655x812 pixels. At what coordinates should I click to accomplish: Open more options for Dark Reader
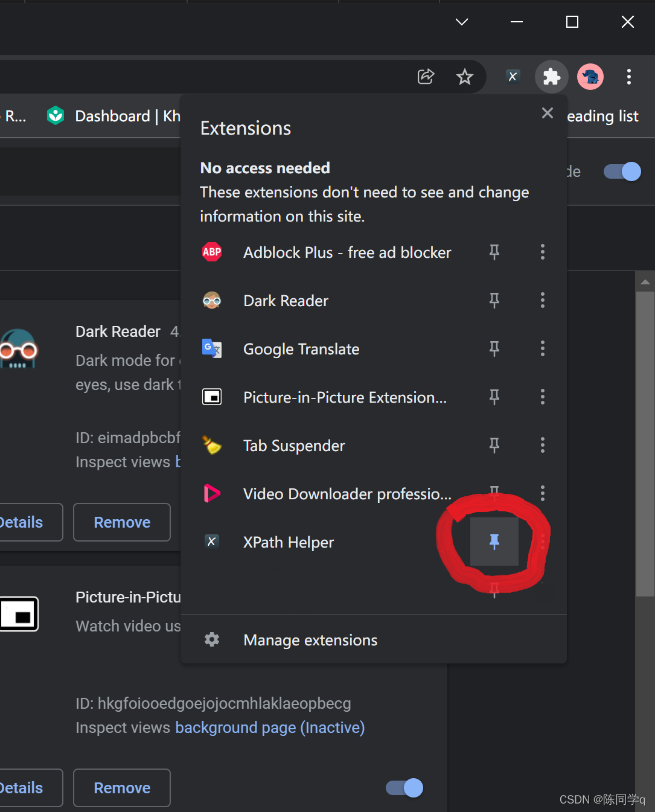543,300
